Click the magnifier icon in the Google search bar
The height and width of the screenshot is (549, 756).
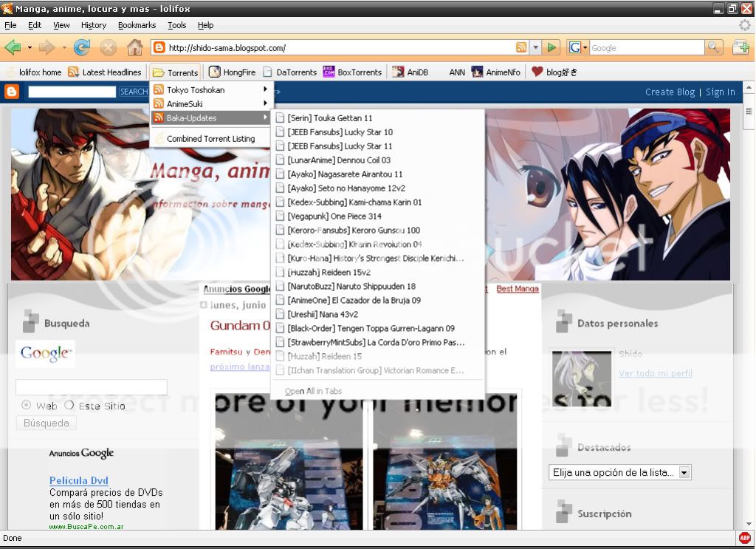click(713, 46)
